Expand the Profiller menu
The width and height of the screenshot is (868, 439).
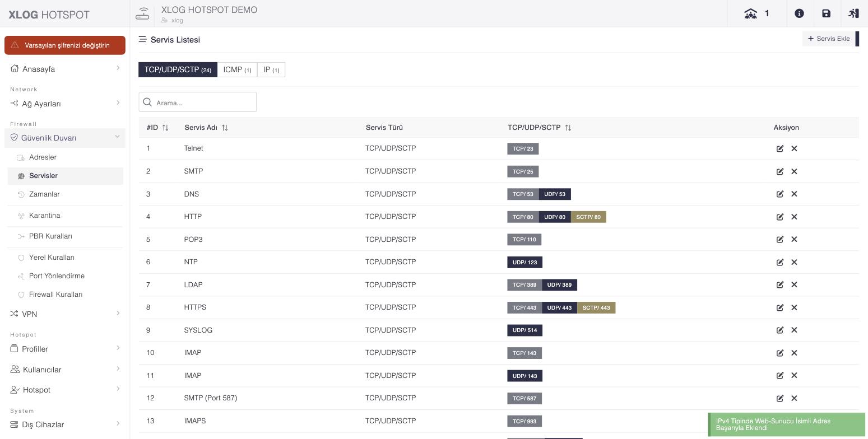coord(65,349)
